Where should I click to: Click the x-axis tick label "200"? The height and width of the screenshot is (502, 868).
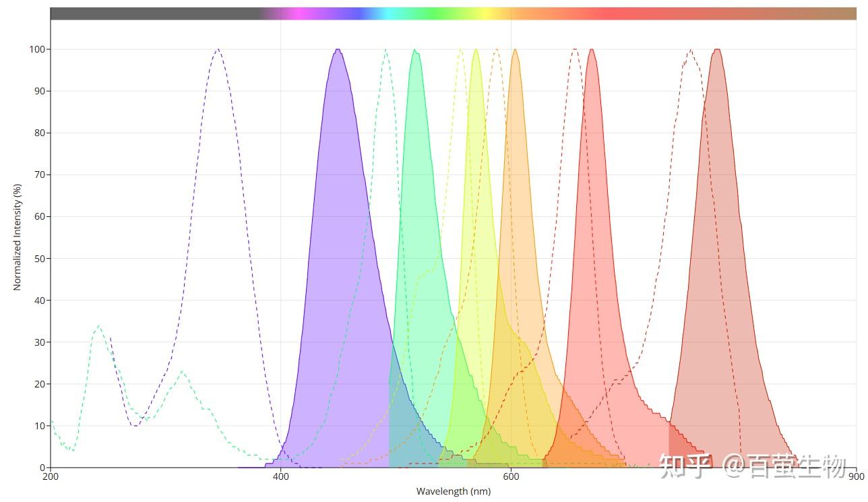pyautogui.click(x=51, y=476)
